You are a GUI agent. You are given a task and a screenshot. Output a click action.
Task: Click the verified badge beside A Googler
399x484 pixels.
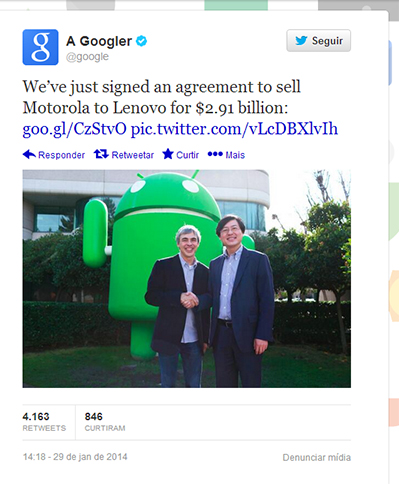coord(142,41)
